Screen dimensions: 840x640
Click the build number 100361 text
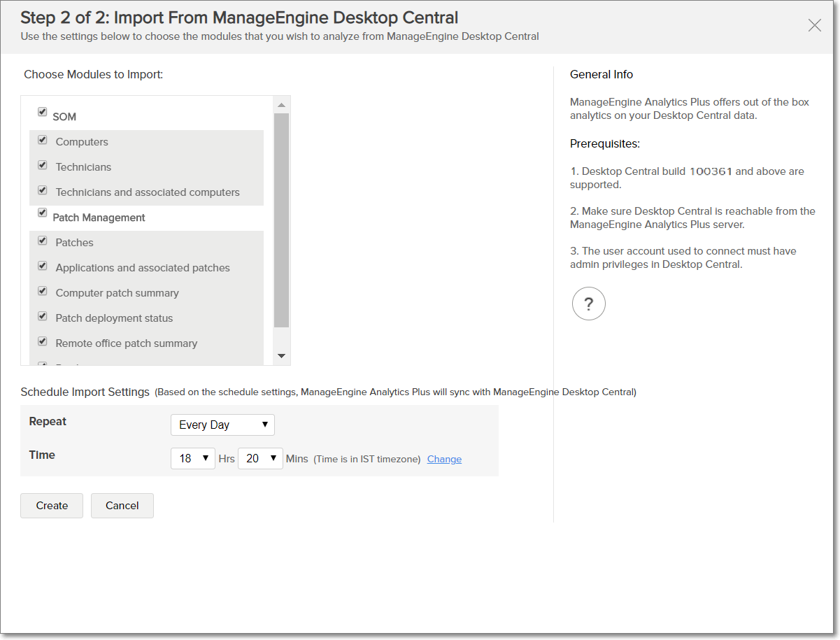pos(711,171)
